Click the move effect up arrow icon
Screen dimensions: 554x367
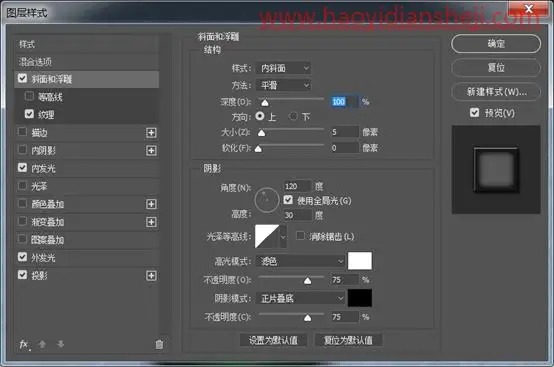click(x=42, y=344)
